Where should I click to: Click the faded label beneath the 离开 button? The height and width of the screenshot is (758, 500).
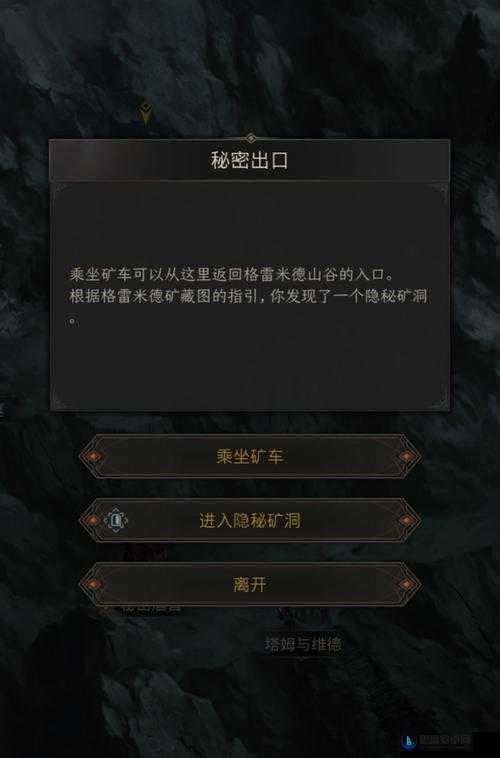tap(151, 612)
